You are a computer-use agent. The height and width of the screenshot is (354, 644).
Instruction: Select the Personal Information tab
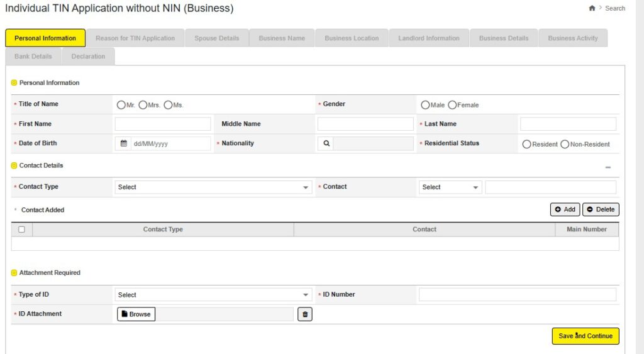(45, 38)
